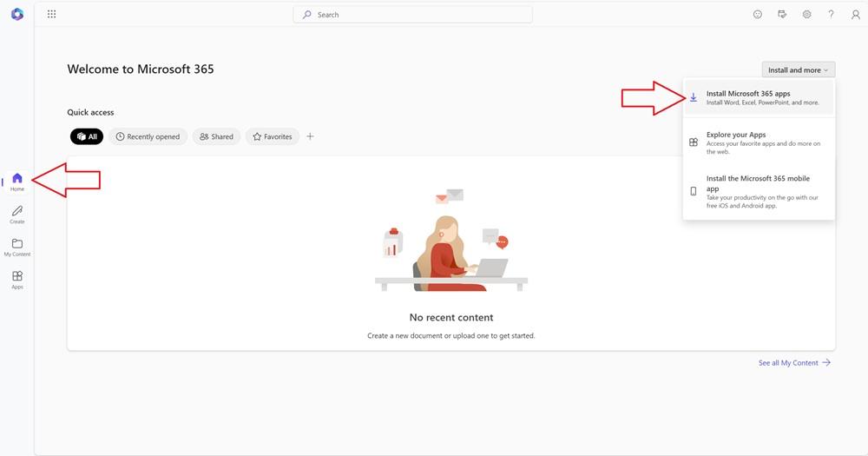Open the What's New megaphone icon
The width and height of the screenshot is (868, 456).
(x=782, y=15)
